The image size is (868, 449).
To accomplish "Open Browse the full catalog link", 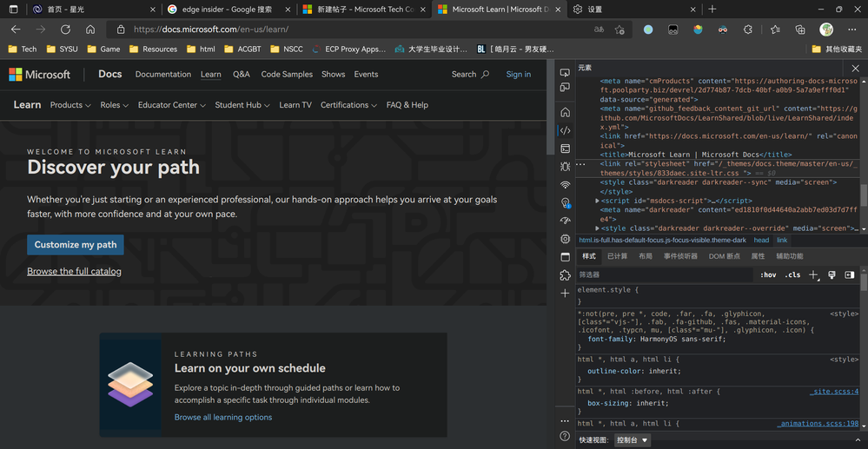I will 74,271.
